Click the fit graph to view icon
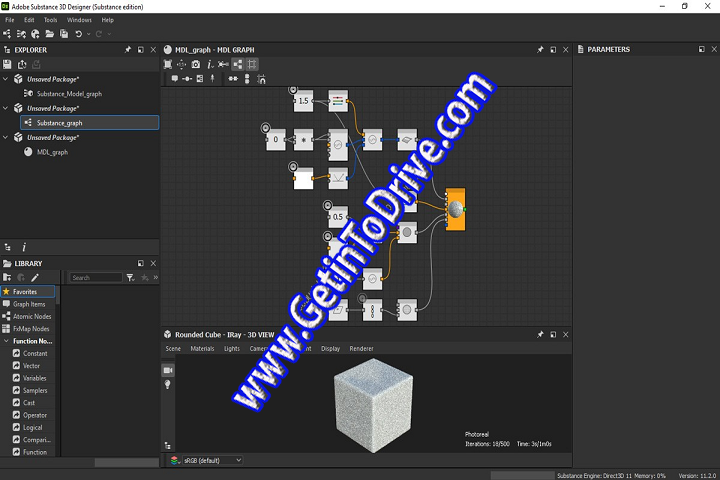The height and width of the screenshot is (480, 720). tap(168, 64)
